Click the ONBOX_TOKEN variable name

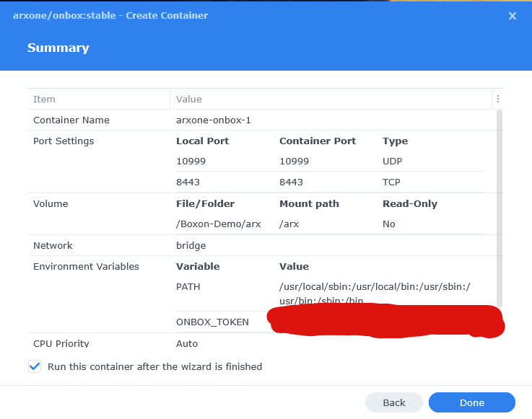tap(212, 322)
